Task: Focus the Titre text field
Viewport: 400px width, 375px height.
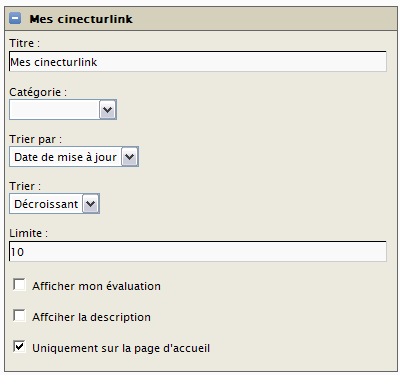Action: tap(198, 62)
